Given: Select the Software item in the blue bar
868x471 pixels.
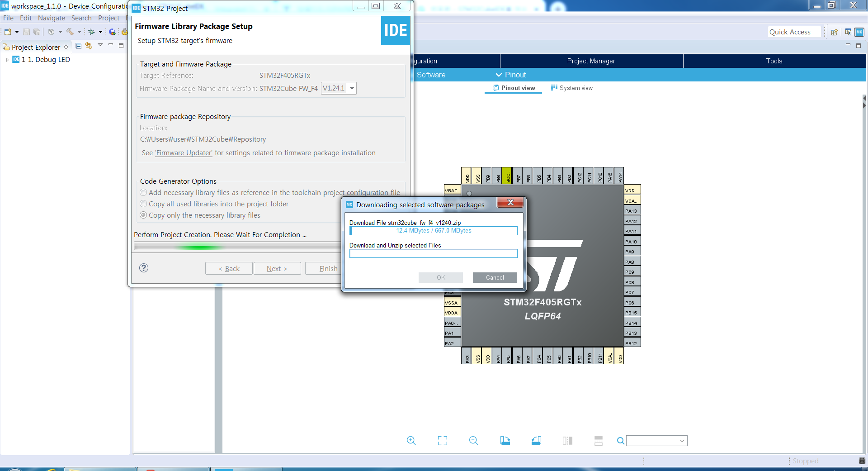Looking at the screenshot, I should tap(431, 75).
